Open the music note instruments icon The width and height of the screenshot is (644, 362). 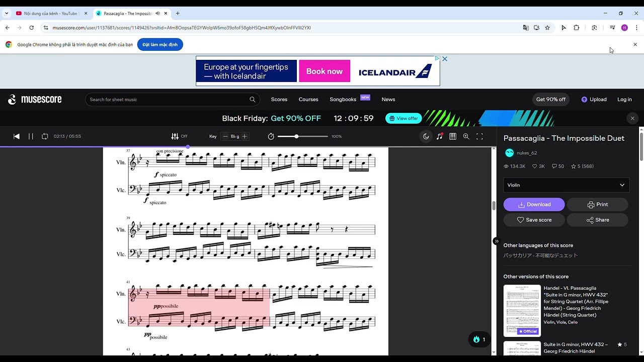click(440, 136)
